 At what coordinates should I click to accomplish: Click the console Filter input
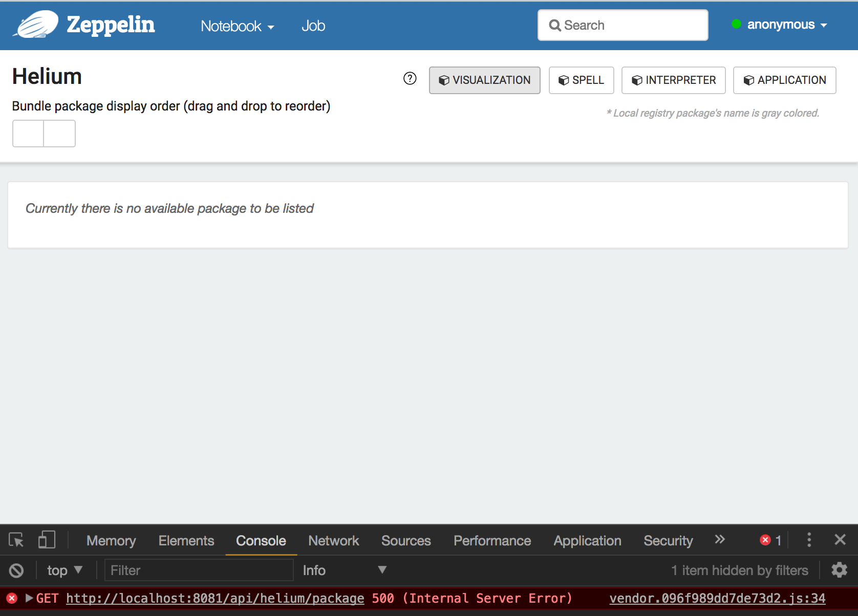pyautogui.click(x=199, y=570)
